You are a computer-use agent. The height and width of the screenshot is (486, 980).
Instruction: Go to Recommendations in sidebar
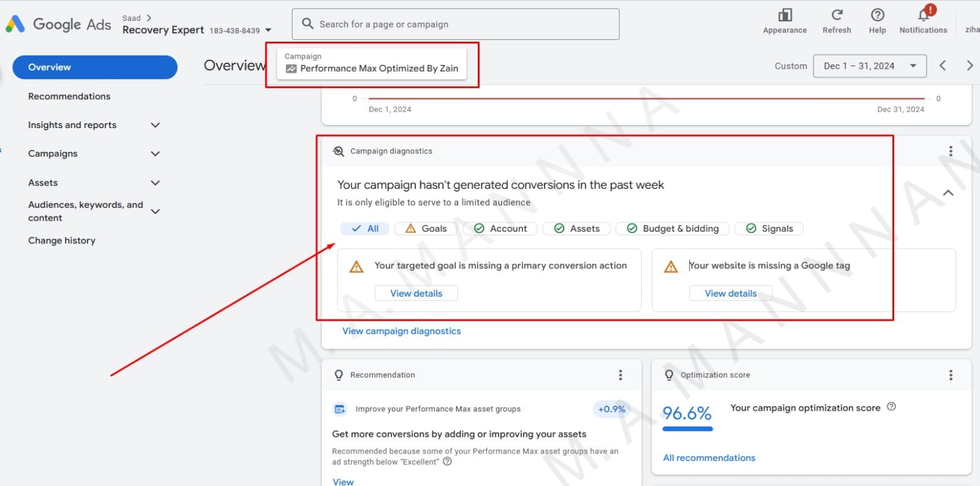(x=69, y=96)
